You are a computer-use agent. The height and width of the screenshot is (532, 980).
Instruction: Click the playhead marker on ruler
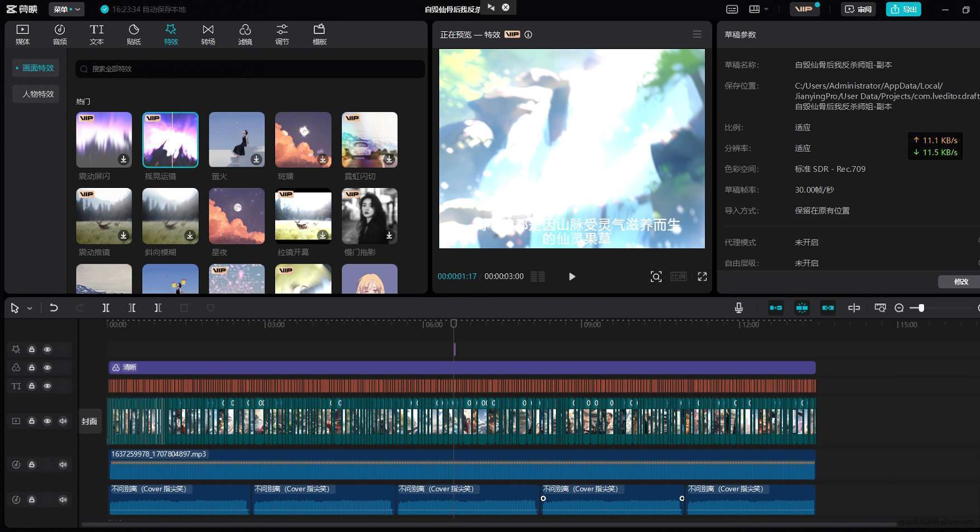(454, 323)
